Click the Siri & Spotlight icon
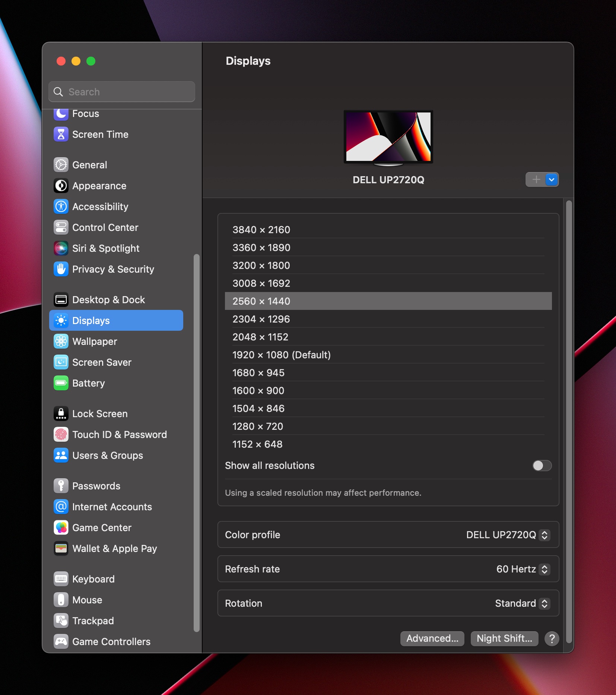Screen dimensions: 616x695 pos(61,248)
